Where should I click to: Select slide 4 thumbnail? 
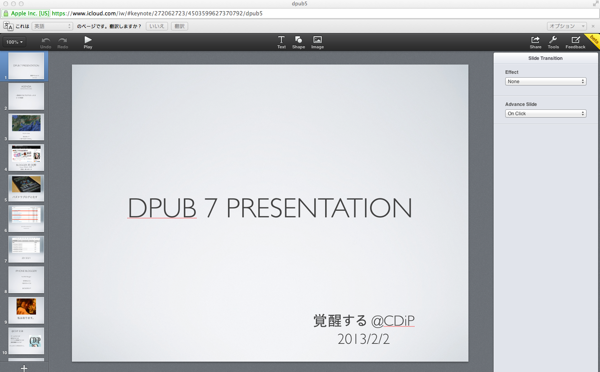[x=26, y=158]
